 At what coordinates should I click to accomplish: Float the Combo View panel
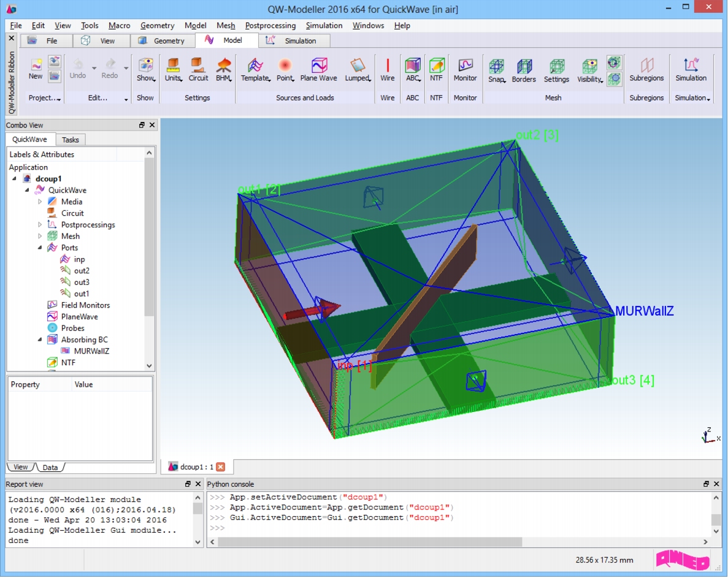point(142,125)
